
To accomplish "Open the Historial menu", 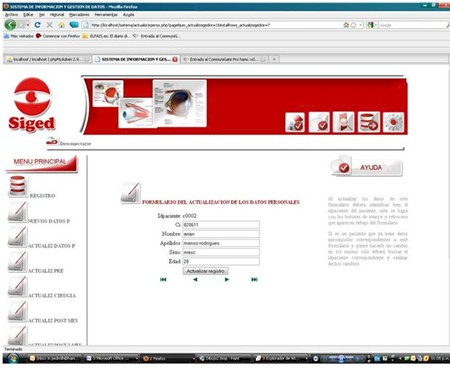I will [57, 15].
